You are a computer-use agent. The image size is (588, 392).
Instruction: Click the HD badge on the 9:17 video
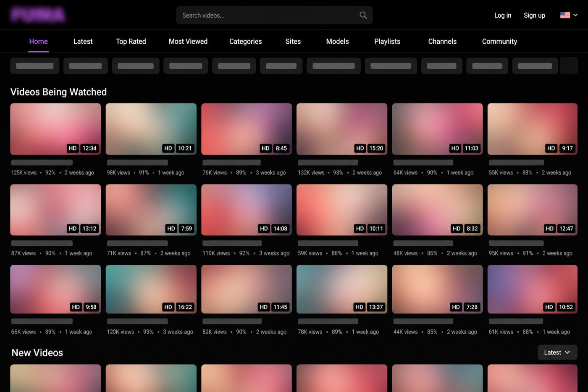[551, 148]
